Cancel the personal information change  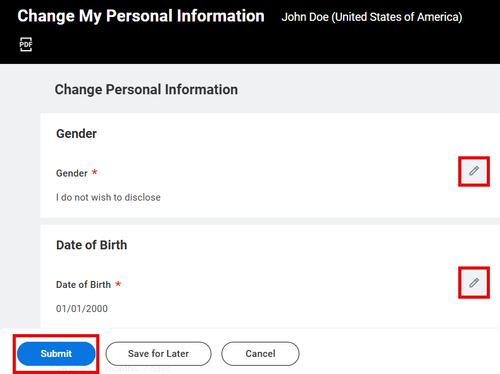pyautogui.click(x=260, y=353)
